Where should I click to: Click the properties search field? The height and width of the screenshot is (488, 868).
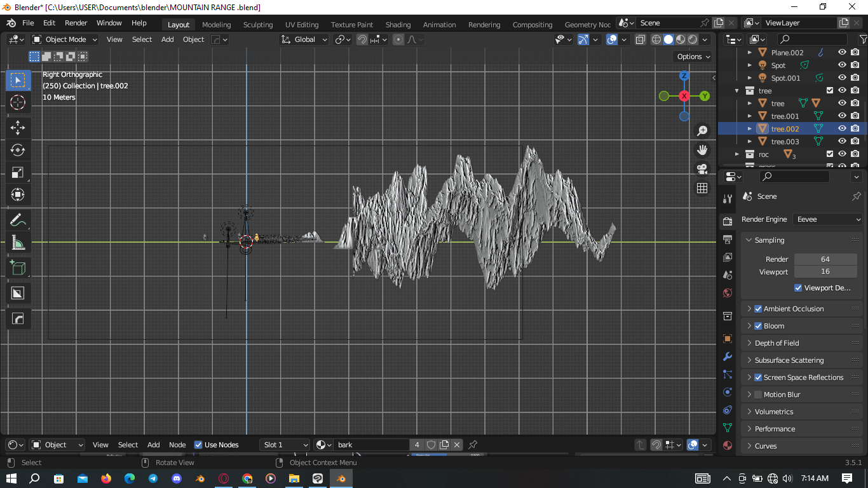point(794,177)
